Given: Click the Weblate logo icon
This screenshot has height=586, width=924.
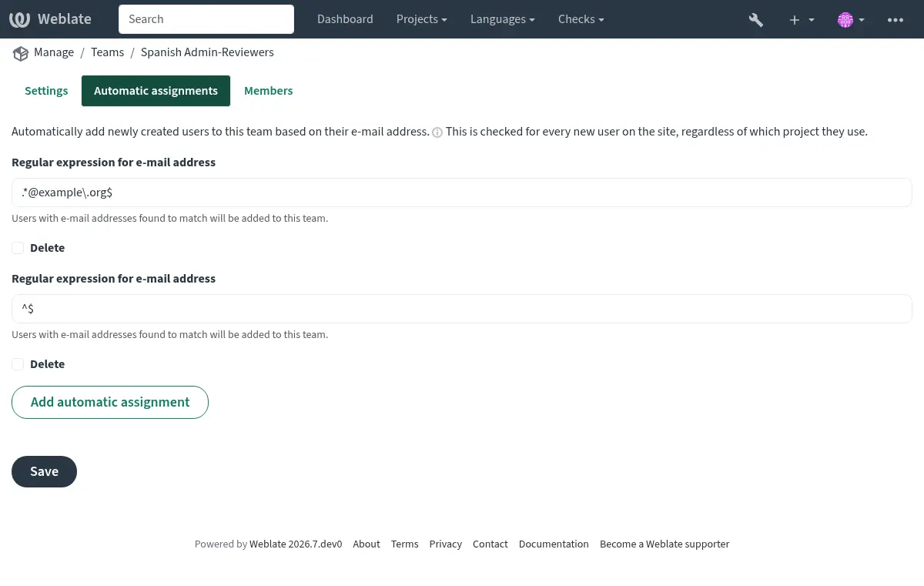Looking at the screenshot, I should click(x=20, y=19).
